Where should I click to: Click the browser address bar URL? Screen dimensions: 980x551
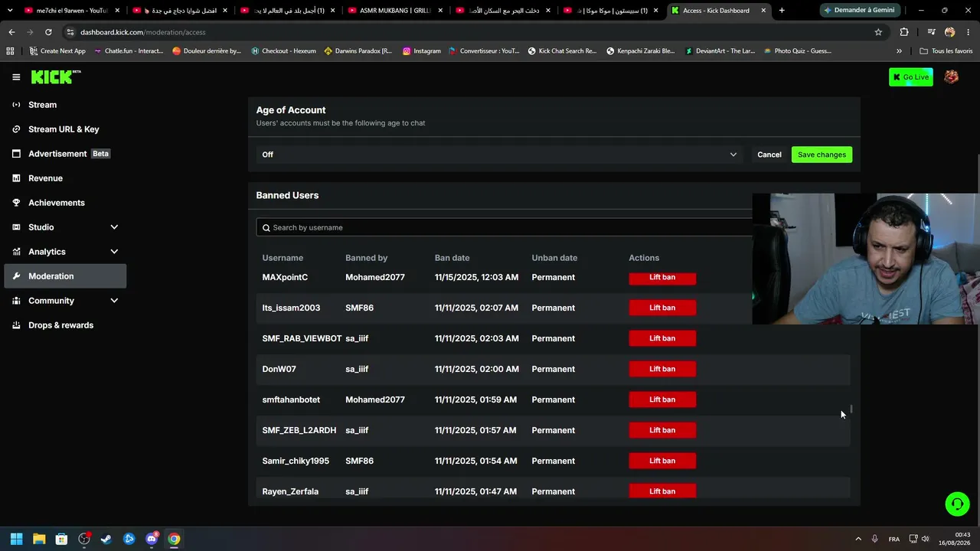click(x=143, y=32)
